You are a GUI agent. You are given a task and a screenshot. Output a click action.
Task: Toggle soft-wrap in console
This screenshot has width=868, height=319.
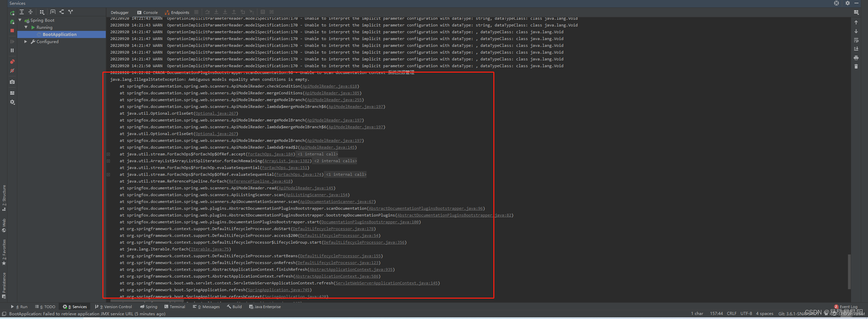(856, 40)
